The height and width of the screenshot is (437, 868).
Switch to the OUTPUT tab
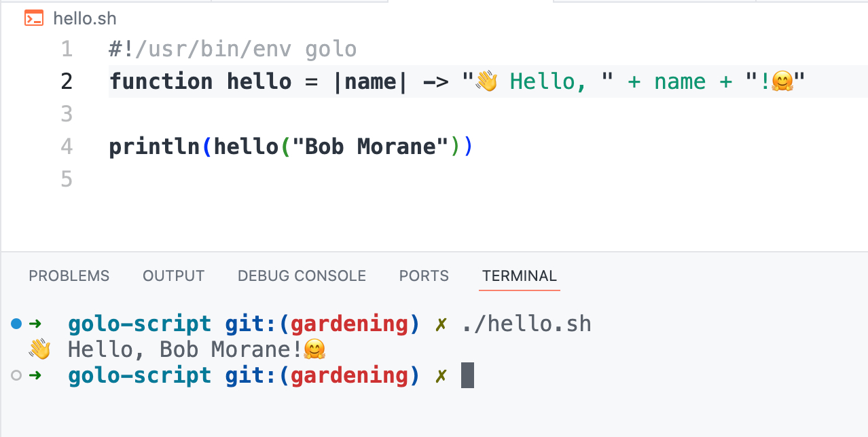coord(173,275)
